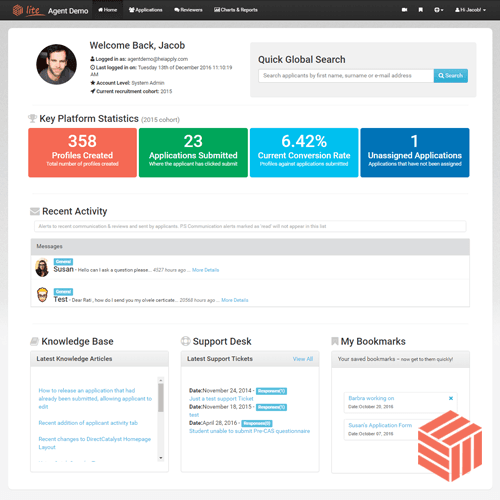Click Jacob's profile photo

tap(56, 64)
